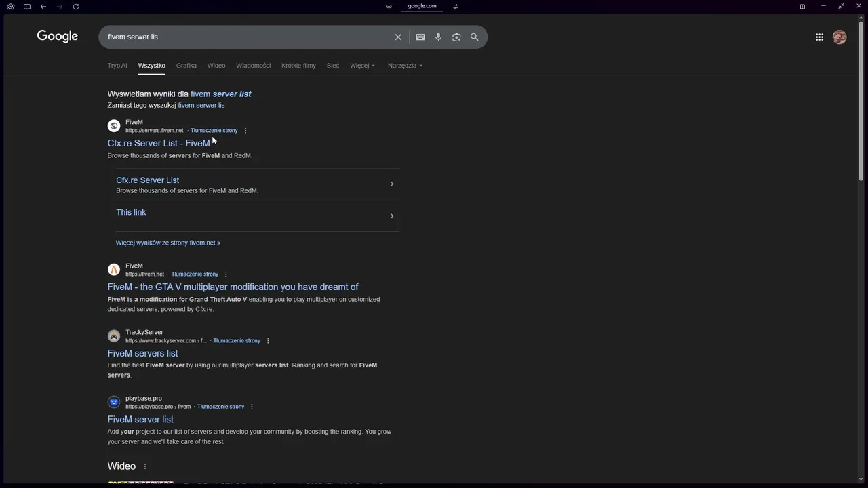This screenshot has width=868, height=488.
Task: Click Tłumaczenie strony for fivem.net result
Action: [x=195, y=274]
